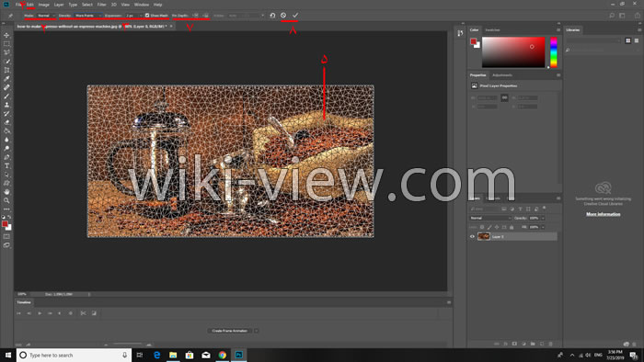The image size is (644, 362).
Task: Open the Timeline panel options menu
Action: [449, 302]
